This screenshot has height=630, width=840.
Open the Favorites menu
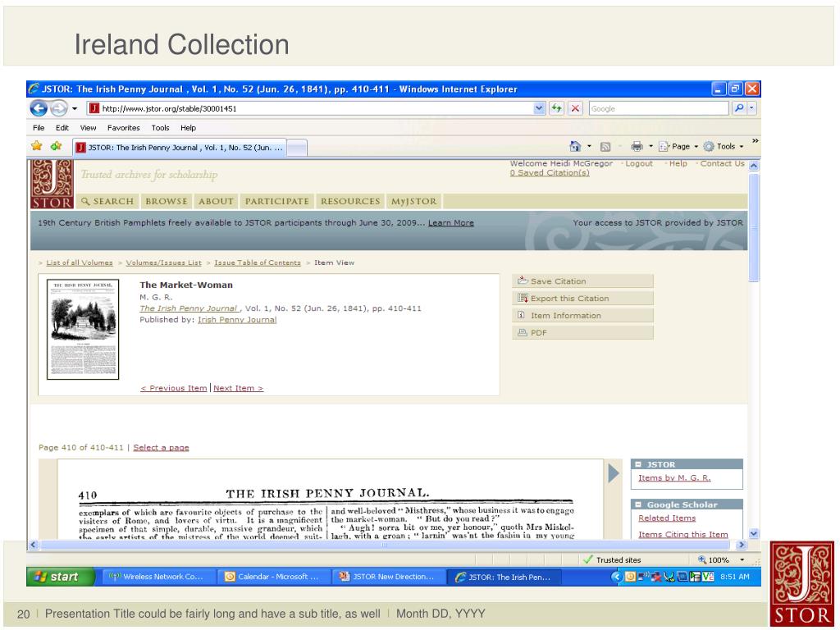click(123, 128)
